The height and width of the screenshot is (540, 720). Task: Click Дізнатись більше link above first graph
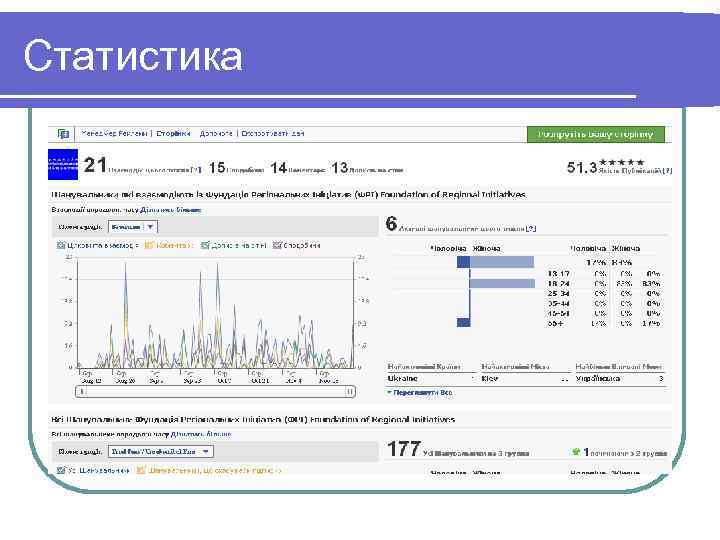click(x=170, y=210)
